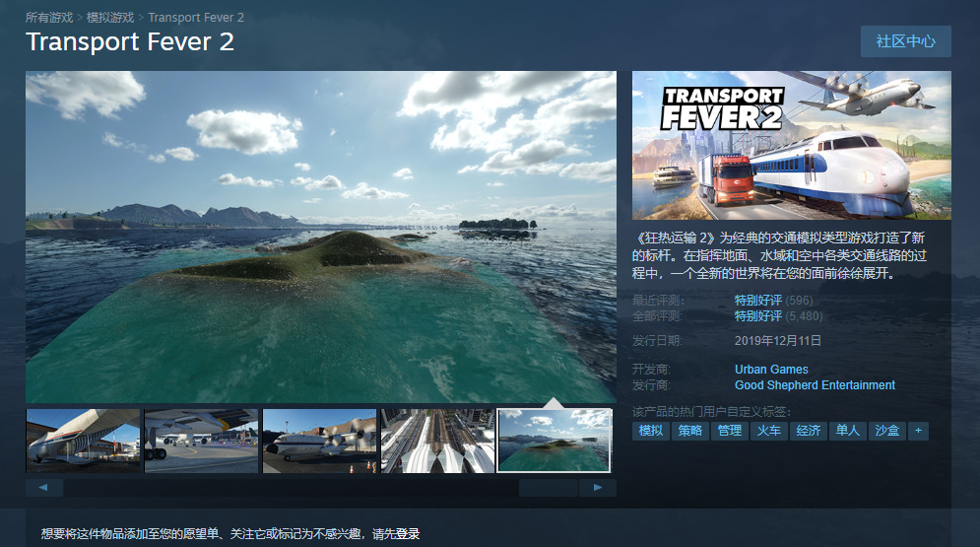Click the 登录 login link
The width and height of the screenshot is (980, 547).
click(x=408, y=534)
